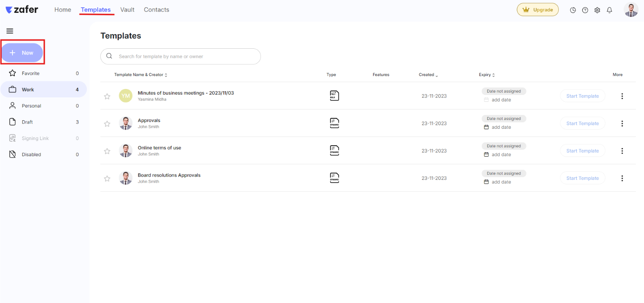This screenshot has width=644, height=303.
Task: Sort by Template Name & Creator
Action: (x=140, y=75)
